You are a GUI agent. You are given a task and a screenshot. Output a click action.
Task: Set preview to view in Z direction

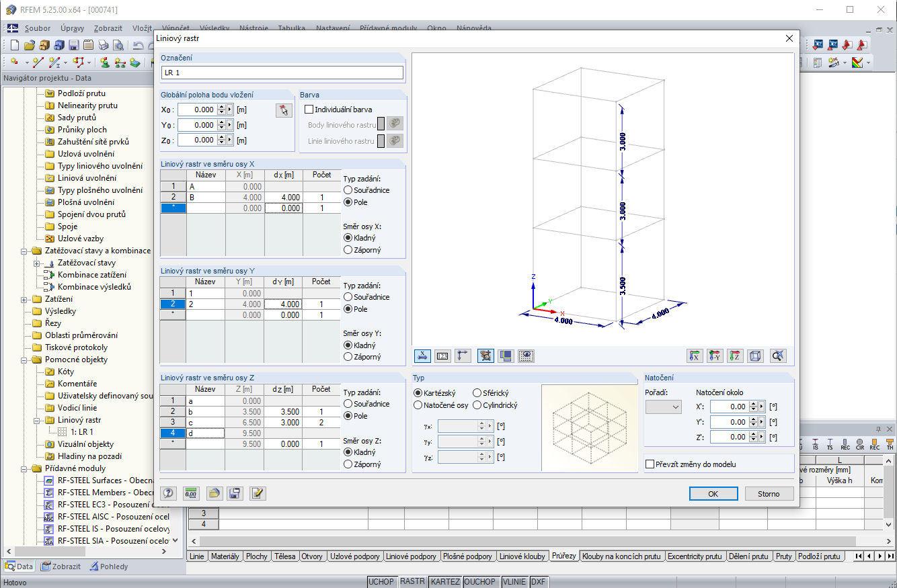tap(736, 355)
